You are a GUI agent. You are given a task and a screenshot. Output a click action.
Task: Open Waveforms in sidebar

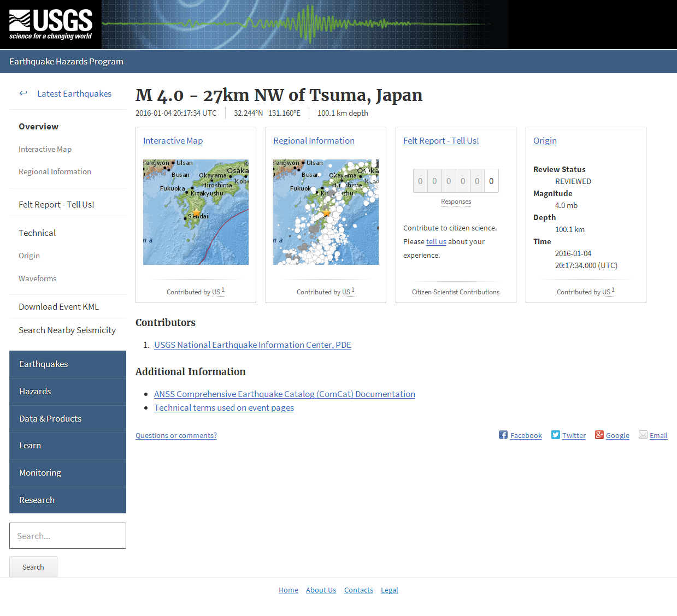coord(38,279)
